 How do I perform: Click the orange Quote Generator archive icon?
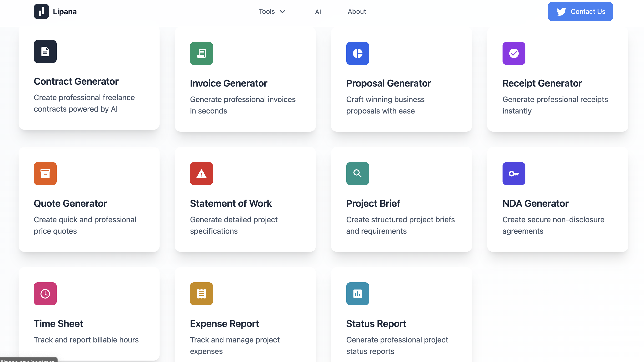click(45, 174)
